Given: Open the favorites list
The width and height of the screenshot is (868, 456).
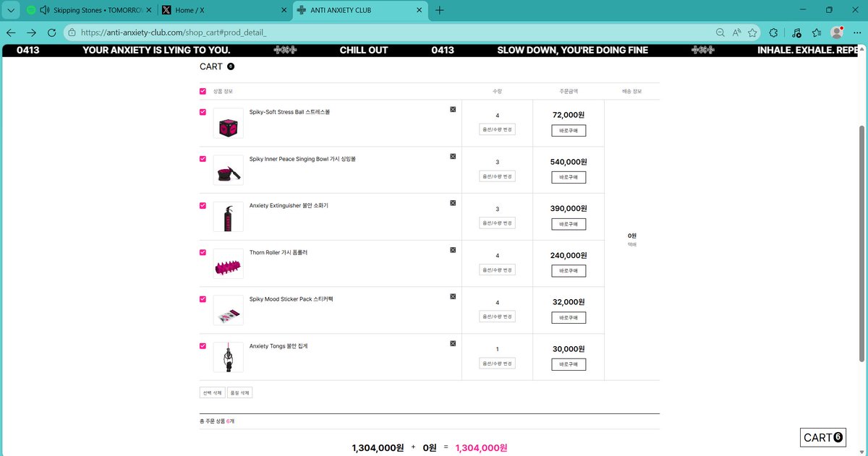Looking at the screenshot, I should tap(817, 33).
